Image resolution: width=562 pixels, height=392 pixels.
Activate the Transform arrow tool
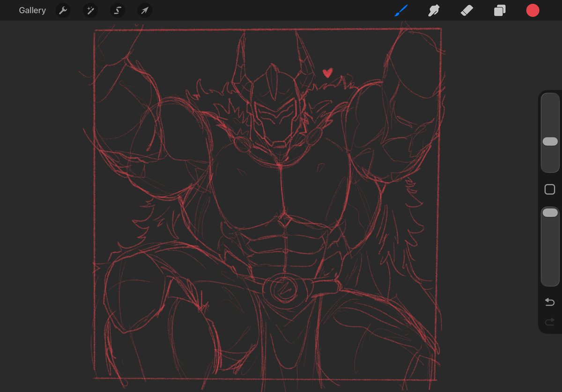click(x=145, y=10)
